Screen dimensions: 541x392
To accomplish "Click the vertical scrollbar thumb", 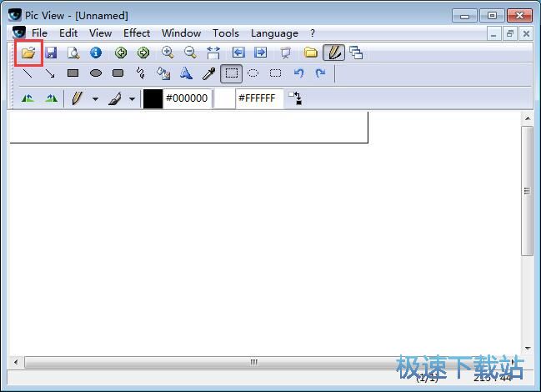I will pos(527,191).
